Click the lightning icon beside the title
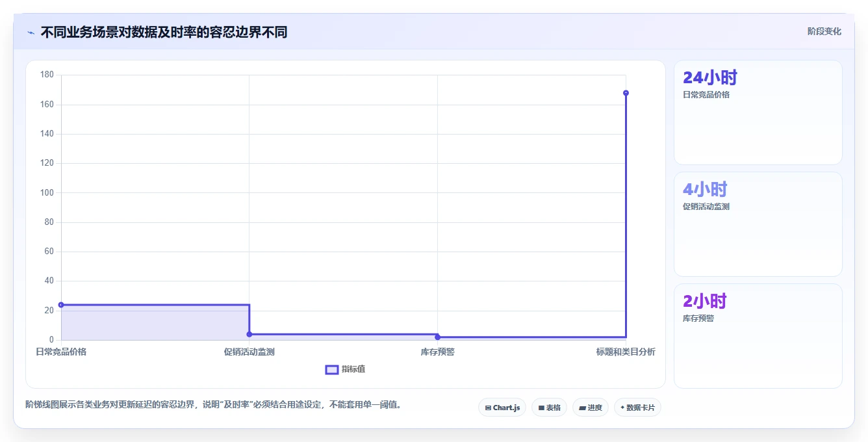868x442 pixels. pos(31,32)
